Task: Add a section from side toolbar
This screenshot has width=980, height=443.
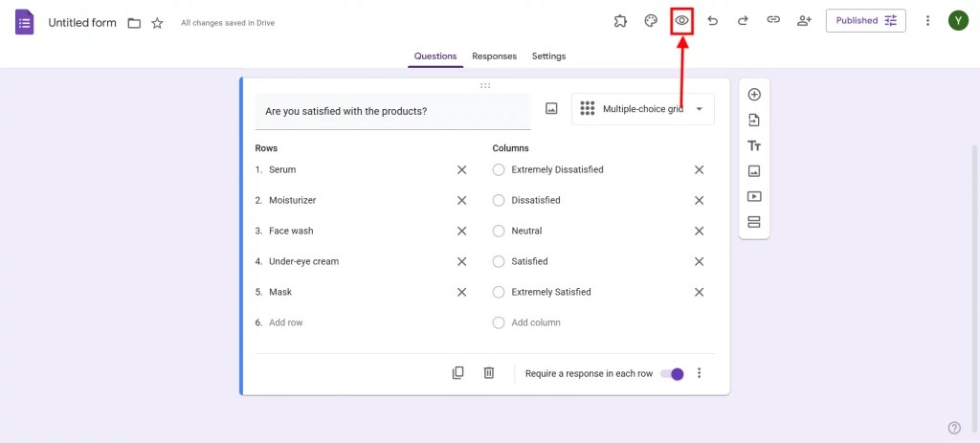Action: pyautogui.click(x=754, y=222)
